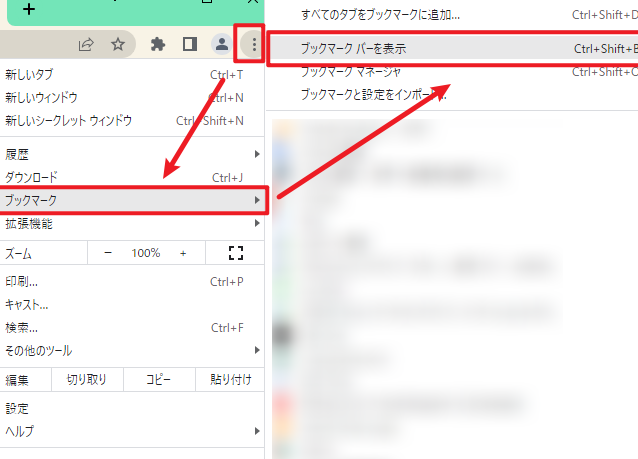Click the three-dot Chrome menu icon
Viewport: 638px width, 459px height.
pos(254,44)
